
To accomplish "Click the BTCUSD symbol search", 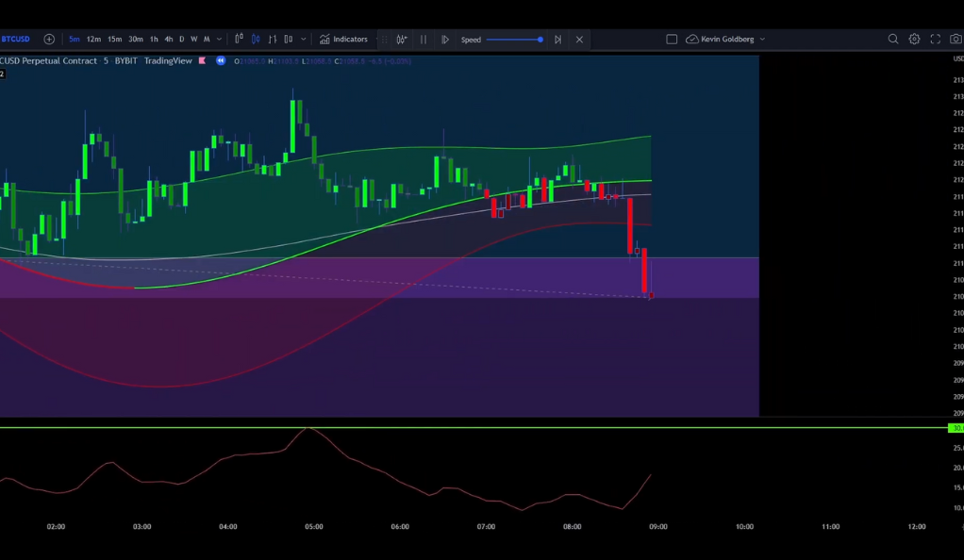I will tap(16, 40).
